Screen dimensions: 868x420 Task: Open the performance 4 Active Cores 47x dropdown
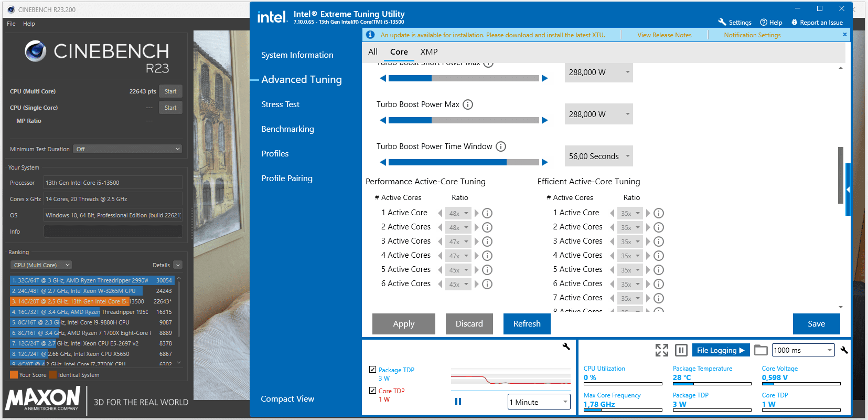(x=458, y=256)
